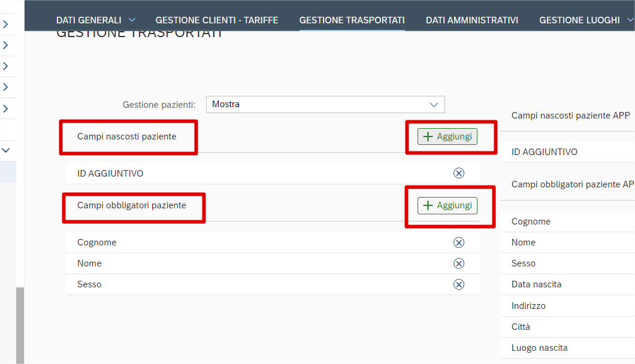Delete Cognome from mandatory patient fields
Viewport: 635px width, 364px height.
(x=458, y=242)
